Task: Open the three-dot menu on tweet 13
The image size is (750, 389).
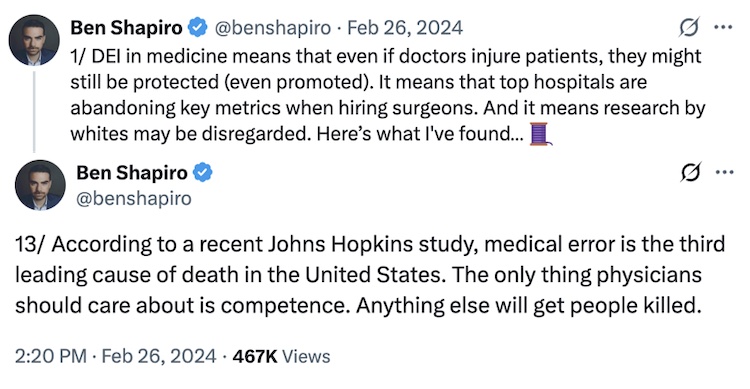Action: (x=725, y=172)
